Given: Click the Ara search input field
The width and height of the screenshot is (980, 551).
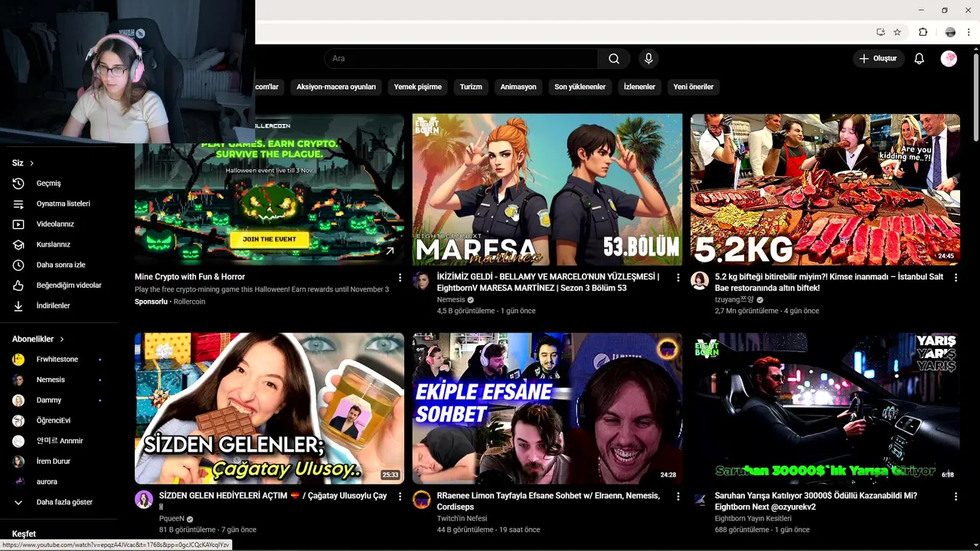Looking at the screenshot, I should pos(461,59).
